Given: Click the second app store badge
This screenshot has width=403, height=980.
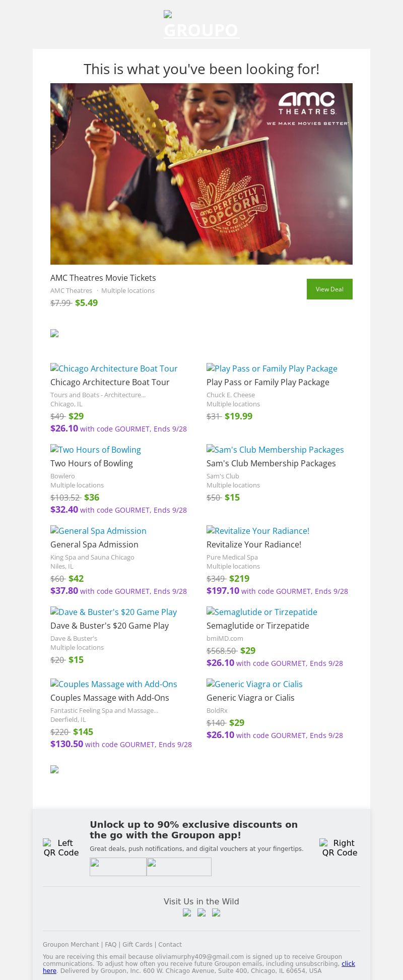Looking at the screenshot, I should point(179,867).
